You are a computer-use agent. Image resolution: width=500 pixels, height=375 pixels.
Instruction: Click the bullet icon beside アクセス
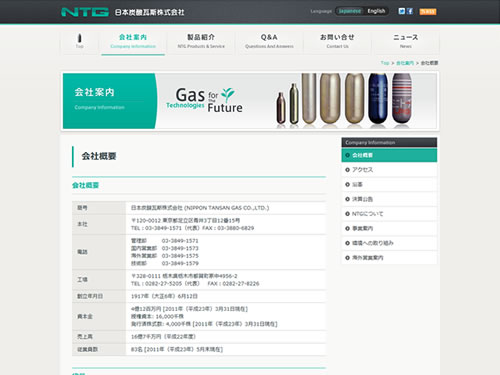tap(347, 170)
